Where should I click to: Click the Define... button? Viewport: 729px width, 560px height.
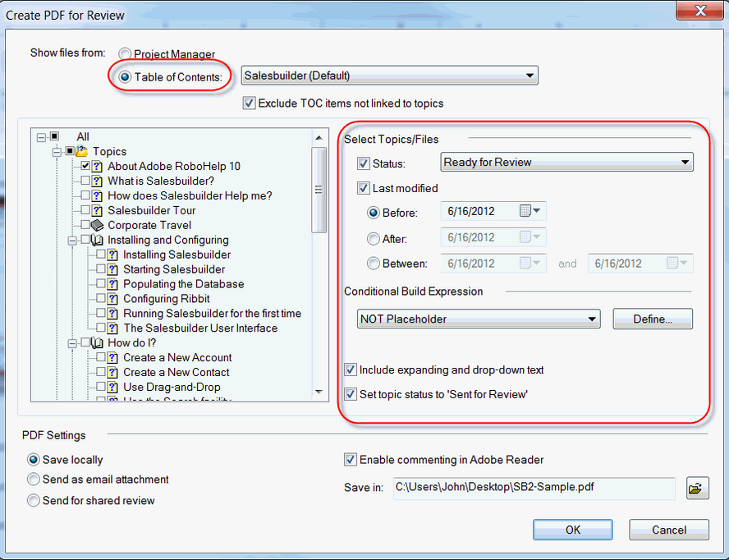(x=653, y=319)
